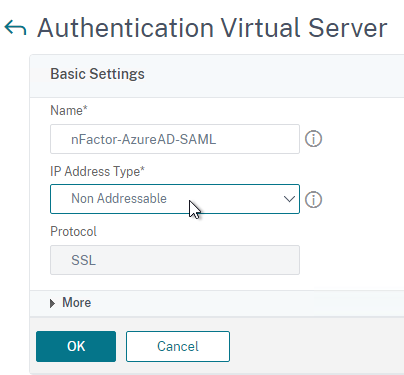Image resolution: width=404 pixels, height=375 pixels.
Task: Click chevron arrow of Non Addressable combo box
Action: 289,199
